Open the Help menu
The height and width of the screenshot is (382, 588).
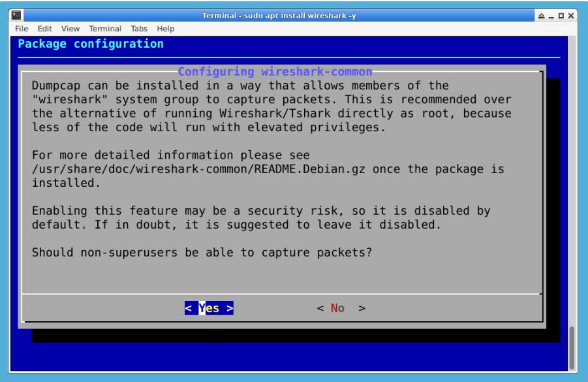pos(165,29)
